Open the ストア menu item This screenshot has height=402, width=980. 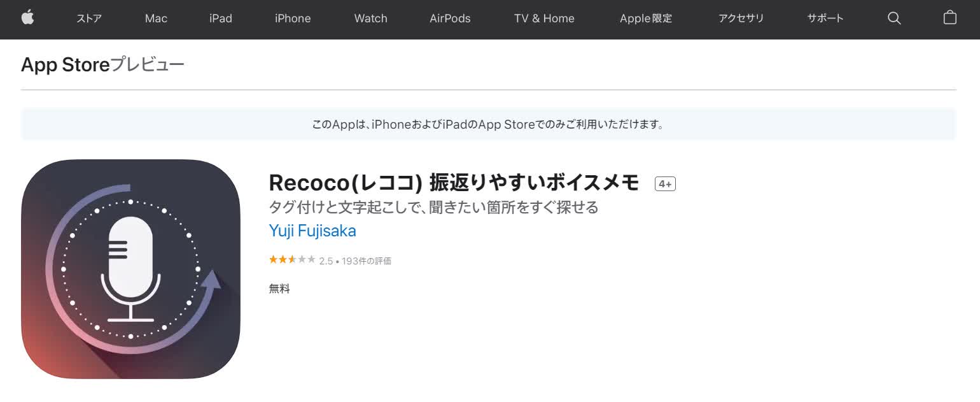pyautogui.click(x=88, y=18)
